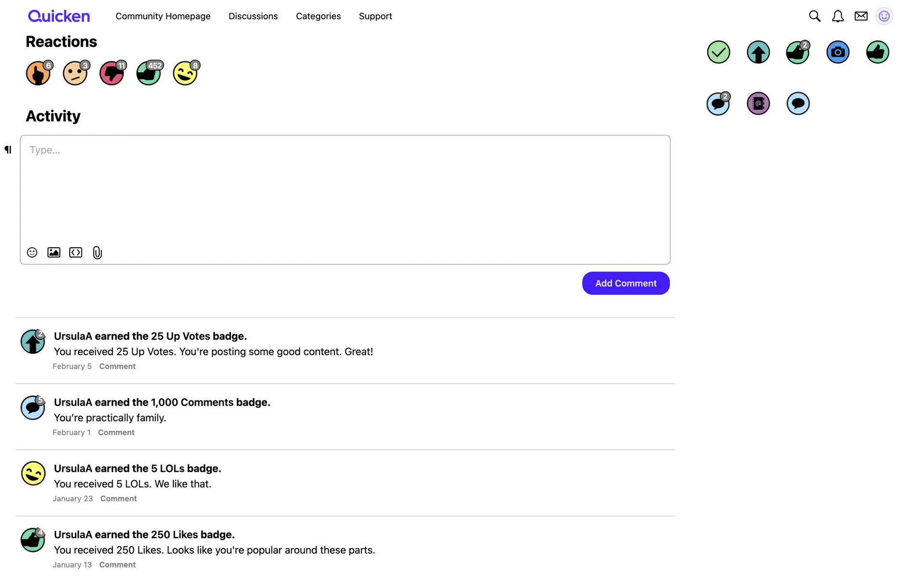Image resolution: width=924 pixels, height=578 pixels.
Task: Click the green checkmark badge
Action: click(x=718, y=52)
